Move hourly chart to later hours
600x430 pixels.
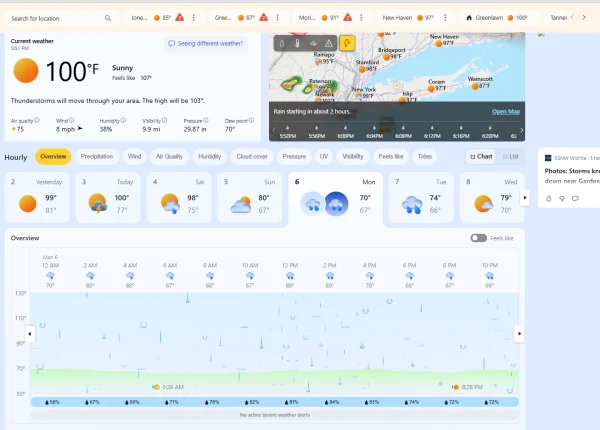pyautogui.click(x=519, y=334)
